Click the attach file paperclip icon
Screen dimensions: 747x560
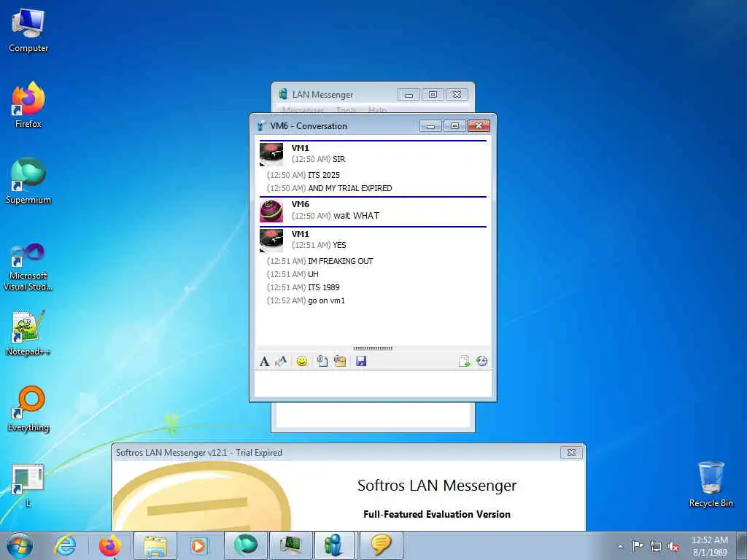tap(322, 362)
